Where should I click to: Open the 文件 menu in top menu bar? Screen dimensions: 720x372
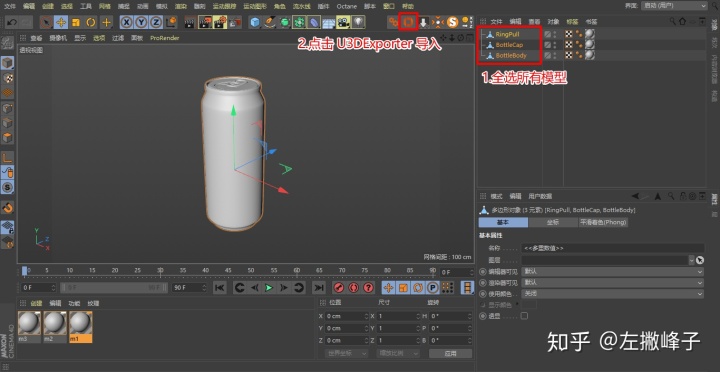(10, 6)
